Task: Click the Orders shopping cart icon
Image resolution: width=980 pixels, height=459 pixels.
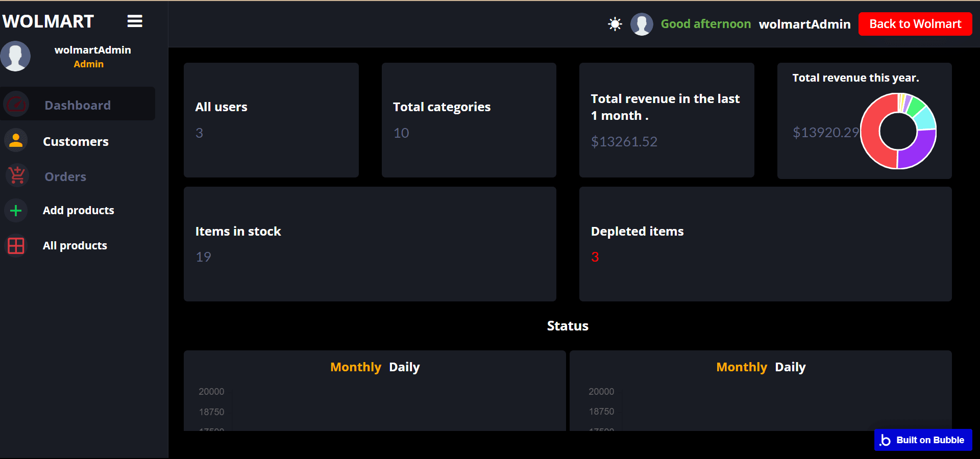Action: click(x=16, y=175)
